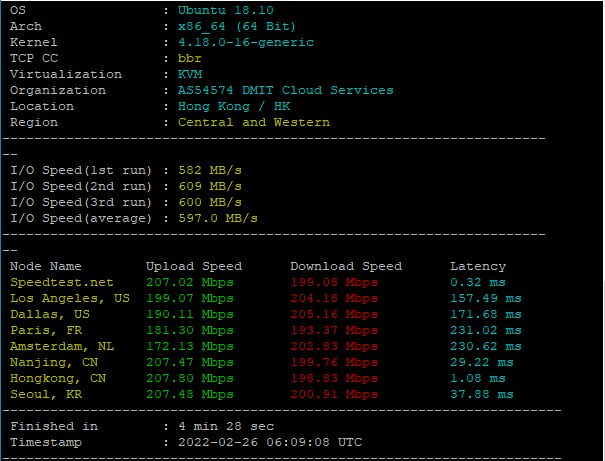This screenshot has height=461, width=605.
Task: Click Seoul upload '207.48 Mbps'
Action: tap(190, 394)
